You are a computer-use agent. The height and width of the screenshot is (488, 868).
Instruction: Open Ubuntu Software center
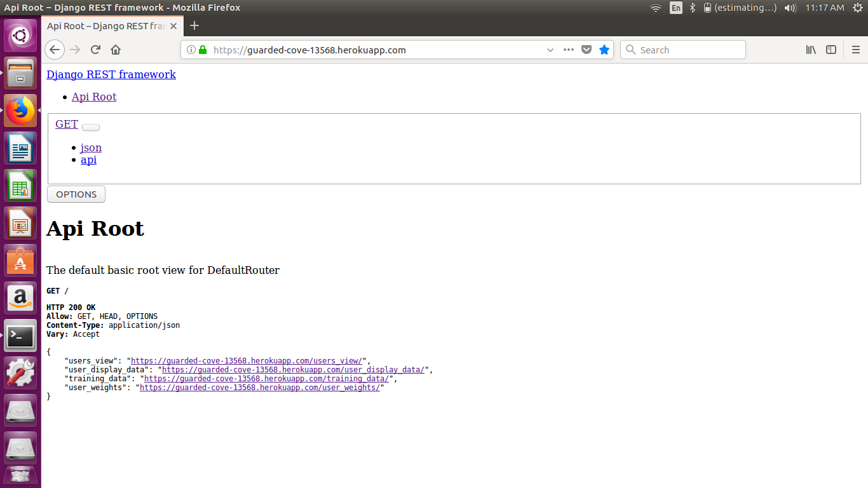tap(21, 261)
